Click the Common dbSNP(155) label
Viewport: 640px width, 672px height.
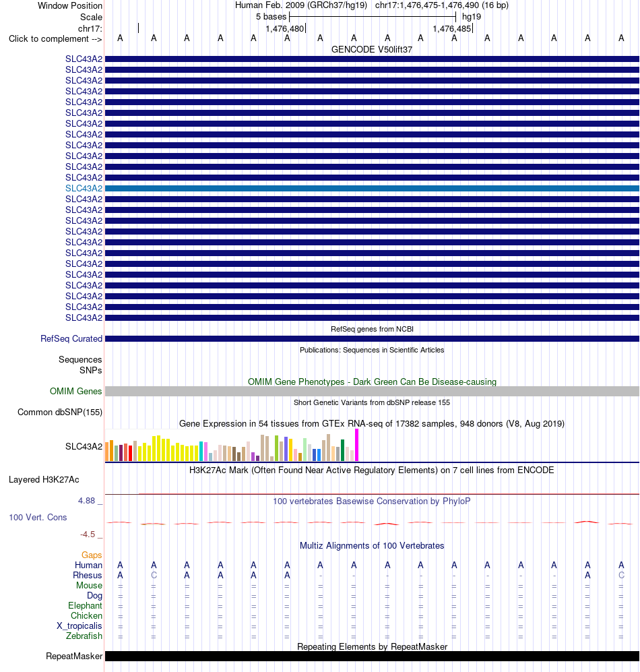click(60, 413)
